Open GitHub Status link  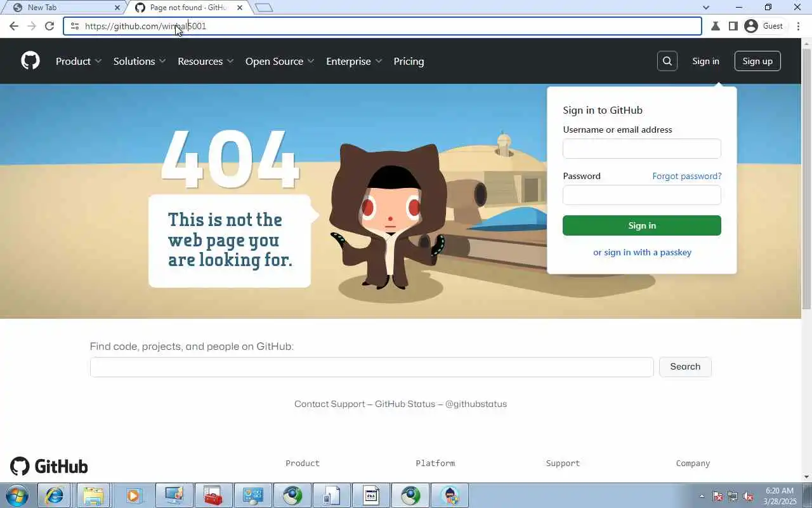405,404
